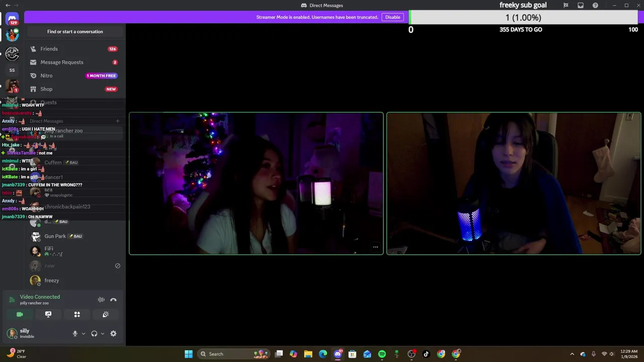Open Spotify from the taskbar
Image resolution: width=644 pixels, height=362 pixels.
point(382,354)
